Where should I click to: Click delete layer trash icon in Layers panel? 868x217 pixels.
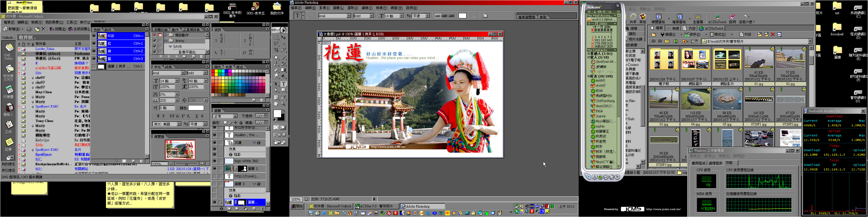[261, 209]
